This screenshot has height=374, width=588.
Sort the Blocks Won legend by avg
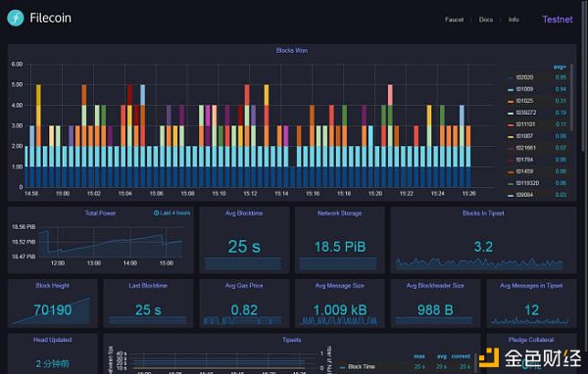560,68
